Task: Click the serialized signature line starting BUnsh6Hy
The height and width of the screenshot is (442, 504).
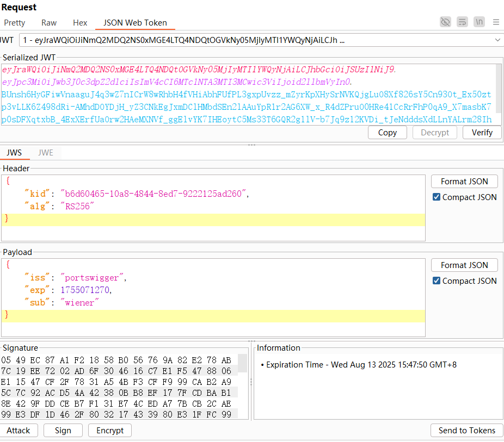Action: (246, 95)
